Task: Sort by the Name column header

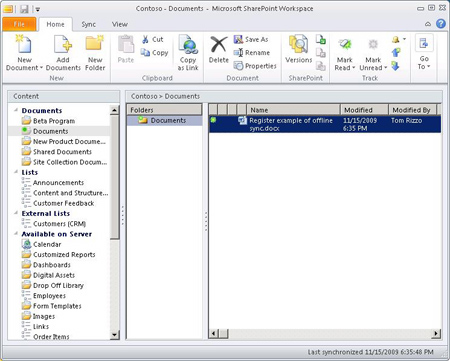Action: [x=293, y=110]
